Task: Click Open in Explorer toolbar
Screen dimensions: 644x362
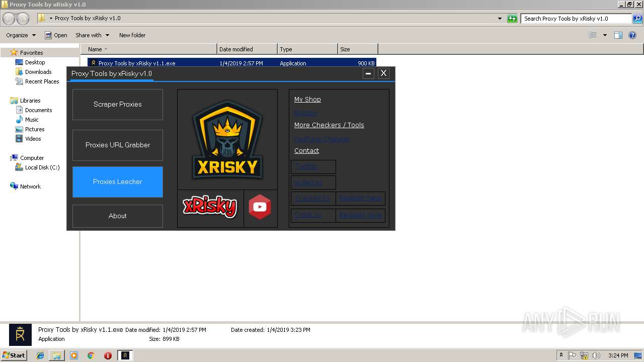Action: tap(56, 35)
